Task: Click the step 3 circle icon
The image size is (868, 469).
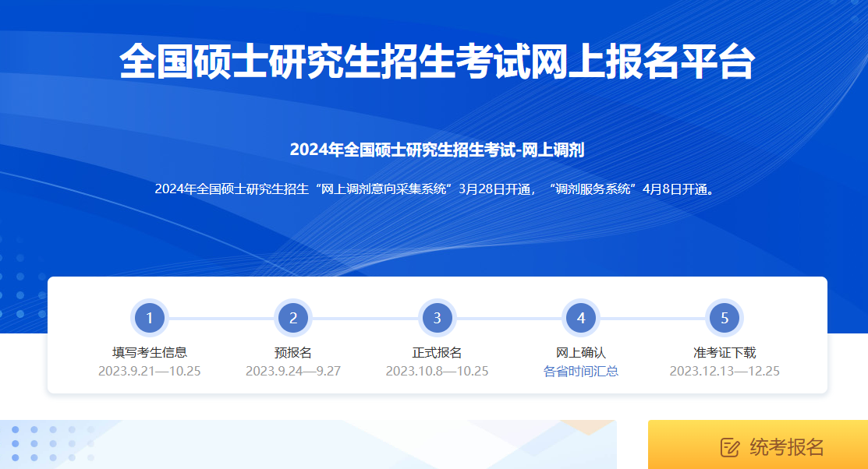Action: click(438, 318)
